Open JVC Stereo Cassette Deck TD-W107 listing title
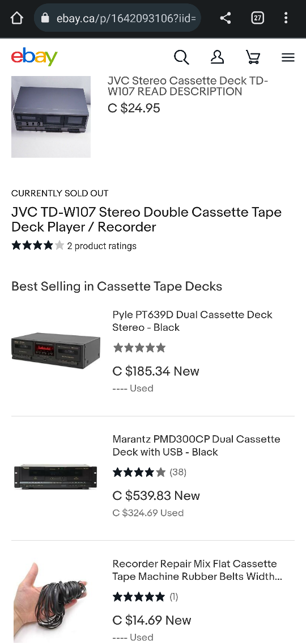 188,86
